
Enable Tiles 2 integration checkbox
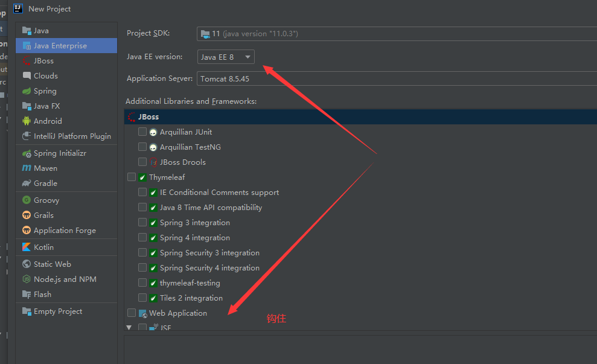point(142,298)
